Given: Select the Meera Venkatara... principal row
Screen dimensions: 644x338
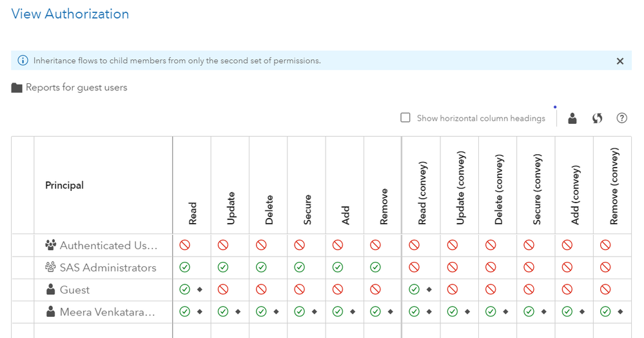Looking at the screenshot, I should [108, 312].
